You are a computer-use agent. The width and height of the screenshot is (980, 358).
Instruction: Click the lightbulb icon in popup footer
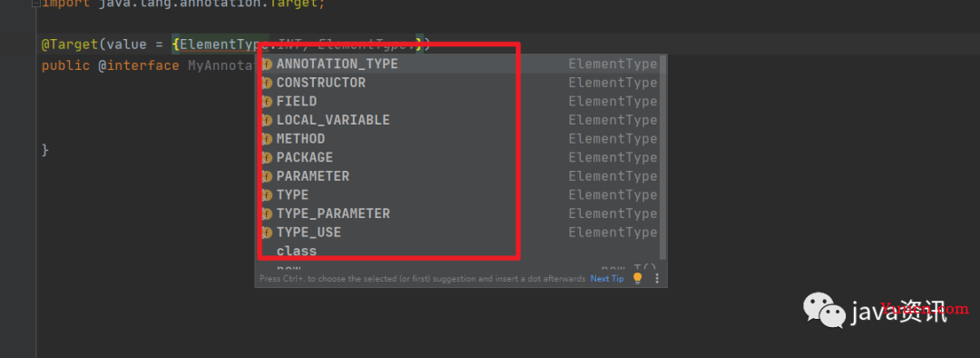[x=638, y=278]
